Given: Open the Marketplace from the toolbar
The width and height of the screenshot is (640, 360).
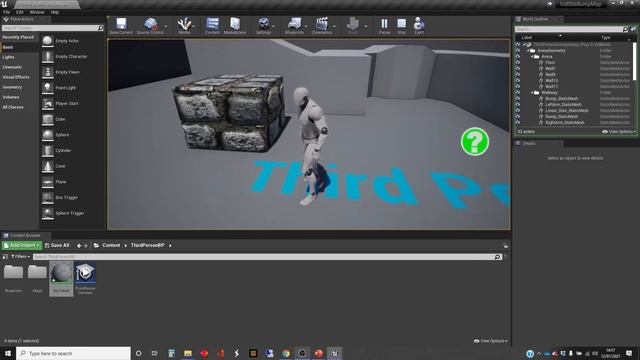Looking at the screenshot, I should [235, 26].
